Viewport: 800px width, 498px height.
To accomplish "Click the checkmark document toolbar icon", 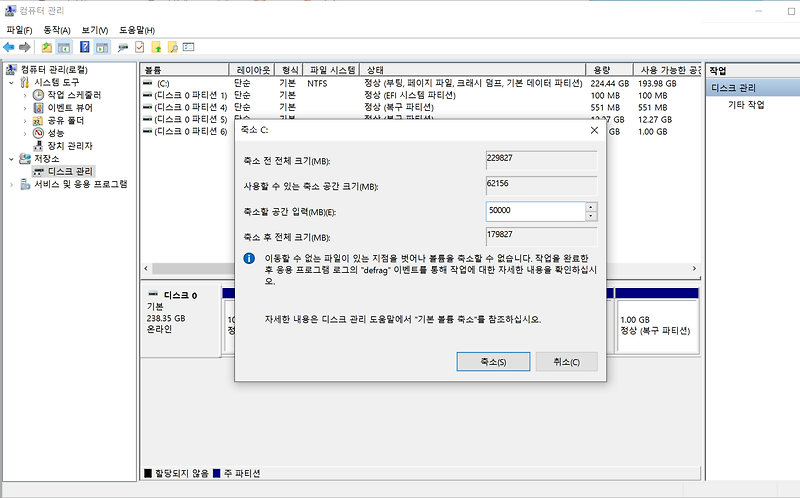I will pos(139,47).
